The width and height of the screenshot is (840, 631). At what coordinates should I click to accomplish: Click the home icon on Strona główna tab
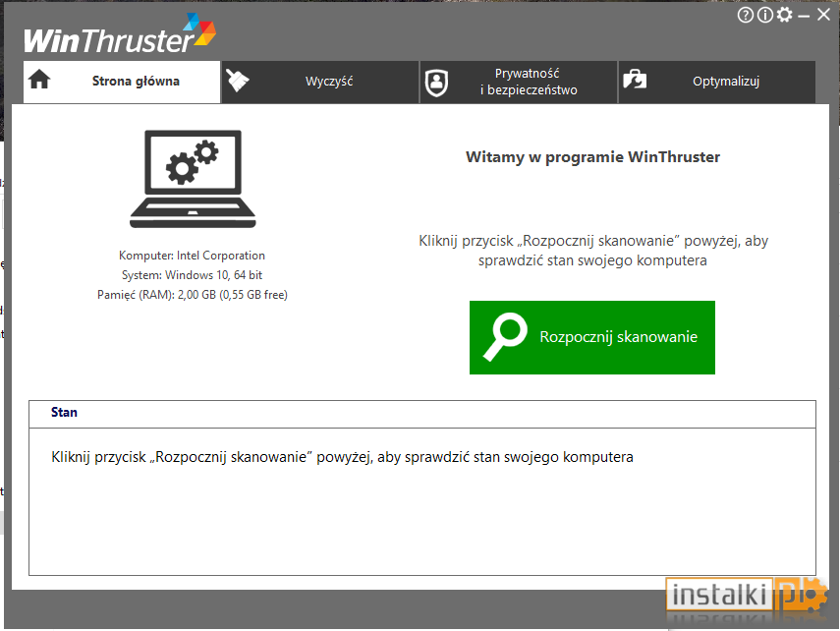tap(39, 80)
